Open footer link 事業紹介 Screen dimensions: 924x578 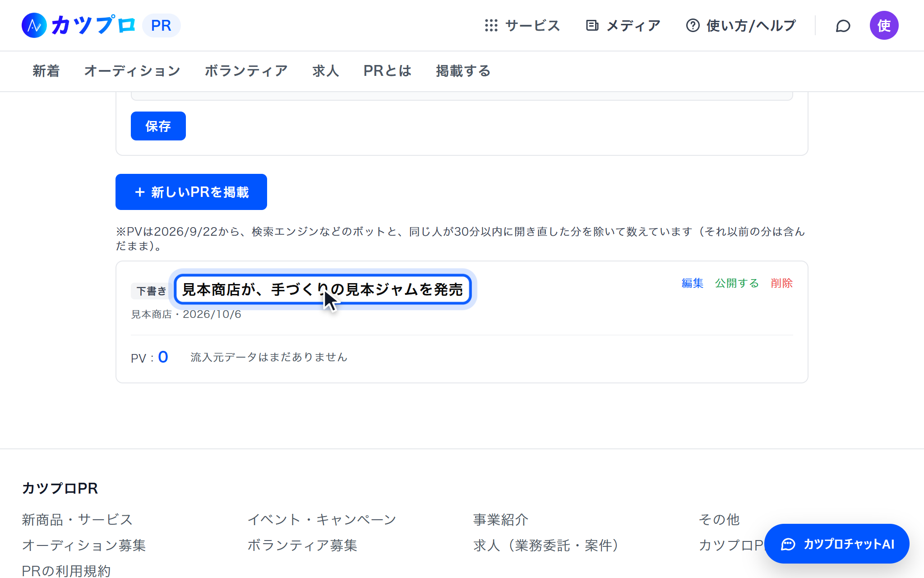coord(501,519)
